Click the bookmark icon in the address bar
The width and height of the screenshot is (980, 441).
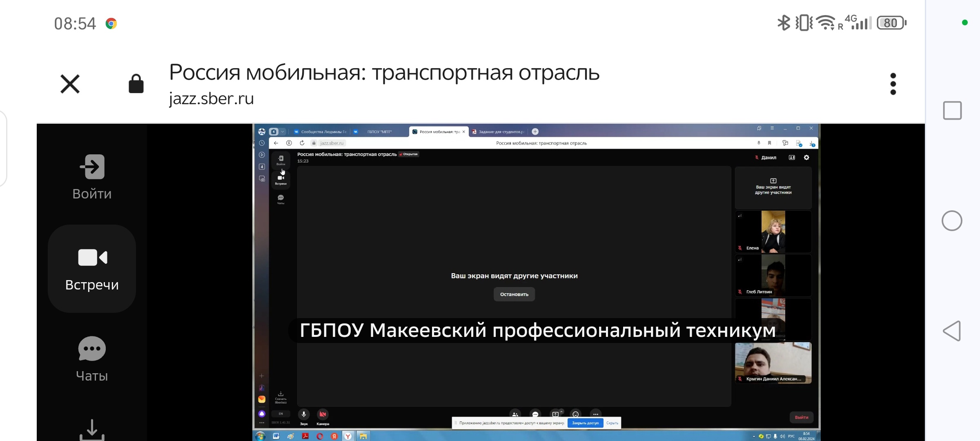click(x=769, y=143)
